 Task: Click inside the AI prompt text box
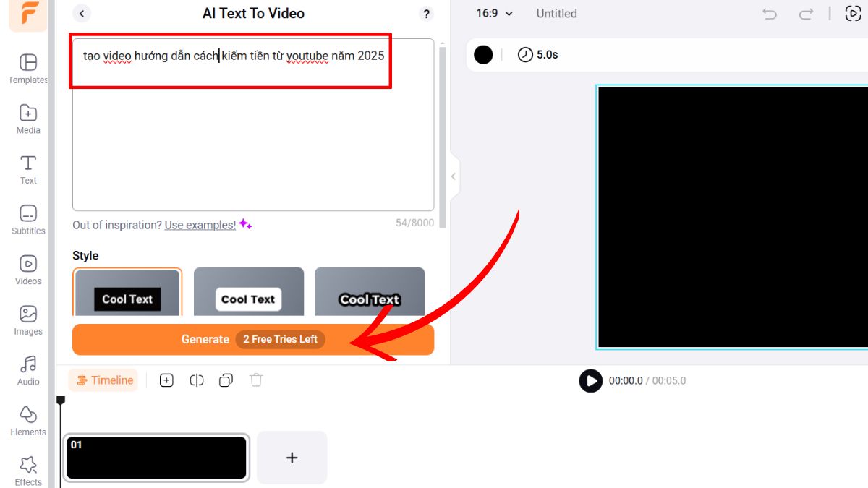[253, 125]
